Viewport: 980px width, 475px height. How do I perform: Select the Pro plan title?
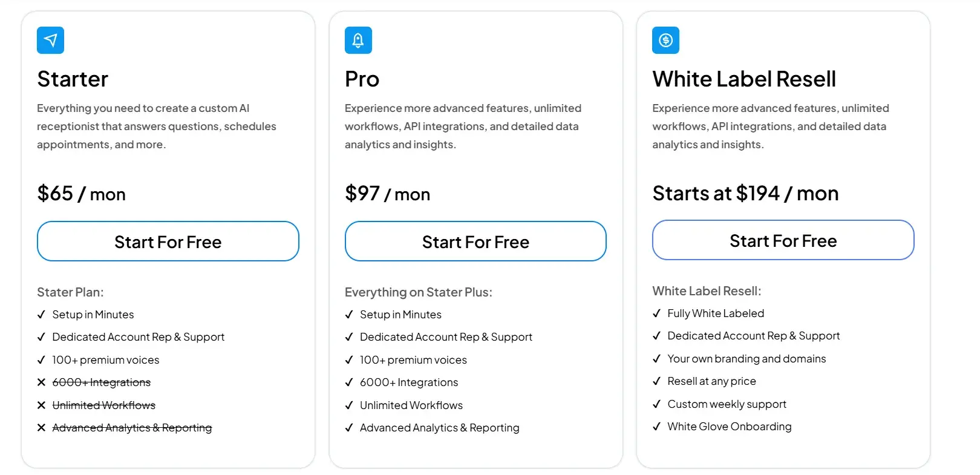[362, 78]
